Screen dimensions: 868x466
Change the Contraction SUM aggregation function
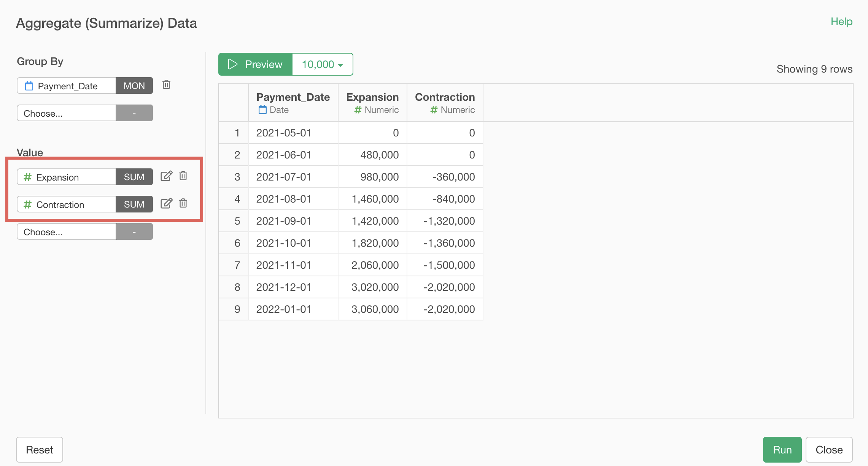pos(134,204)
